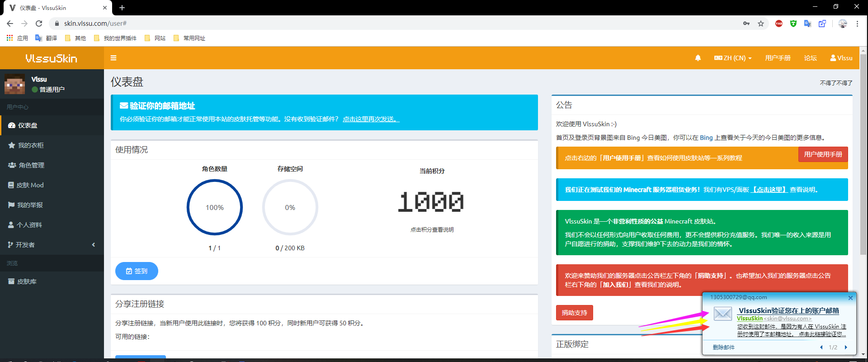Screen dimensions: 868x362
Task: Click the 捐助支持 donate button
Action: 574,313
